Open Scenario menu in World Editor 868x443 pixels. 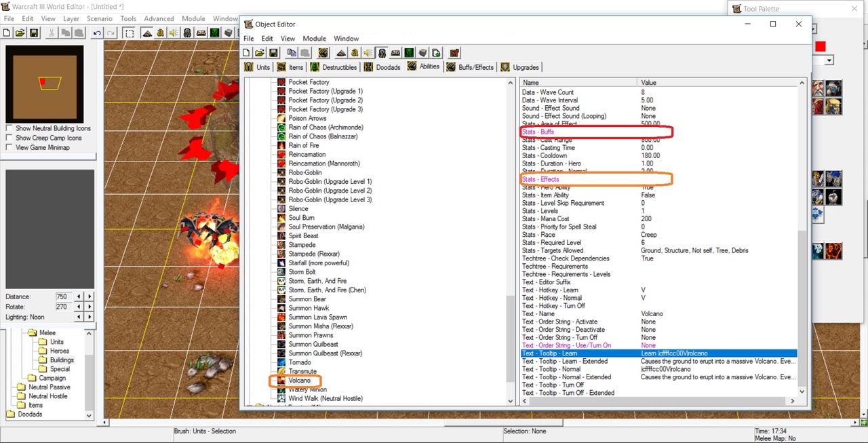(x=100, y=19)
